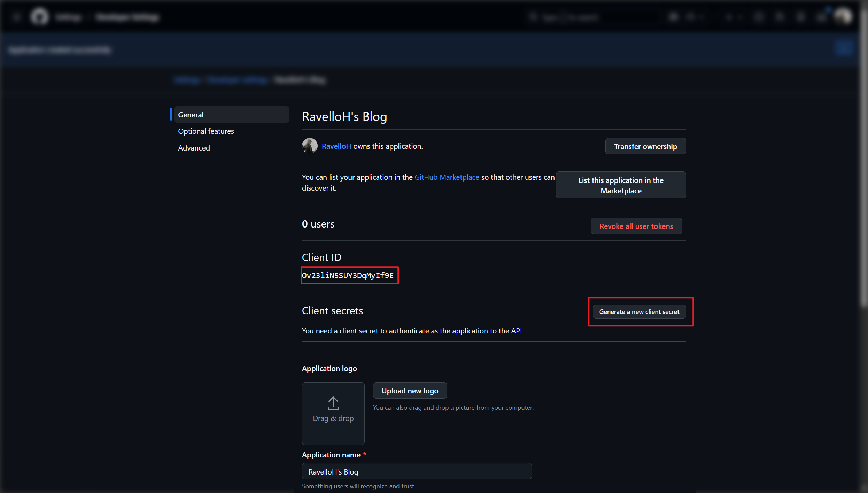Switch to the Advanced section
Viewport: 868px width, 493px height.
pyautogui.click(x=194, y=148)
